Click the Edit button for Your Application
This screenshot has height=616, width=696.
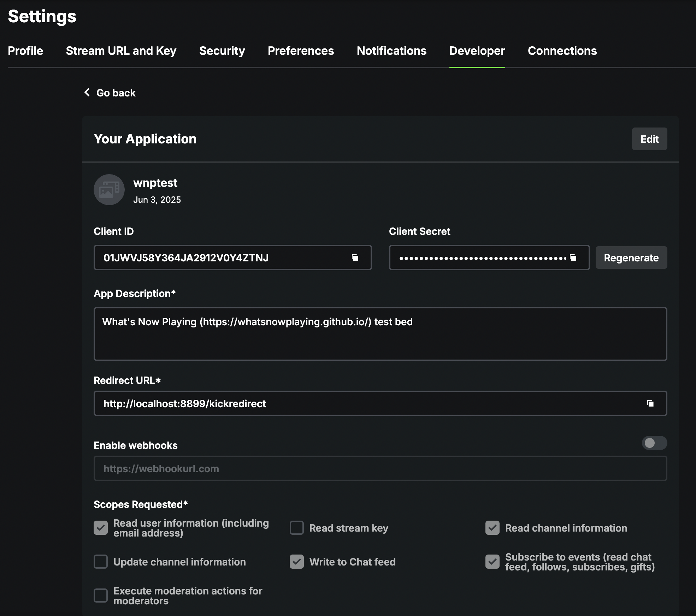[649, 139]
